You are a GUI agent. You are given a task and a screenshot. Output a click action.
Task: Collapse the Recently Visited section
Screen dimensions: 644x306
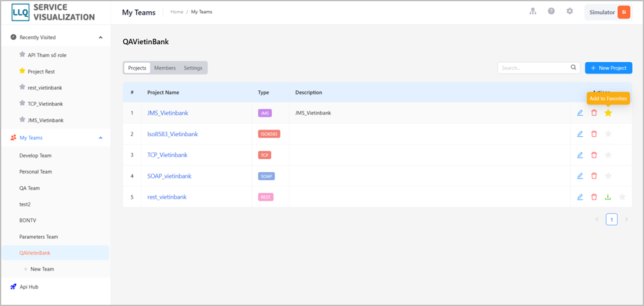[x=101, y=37]
